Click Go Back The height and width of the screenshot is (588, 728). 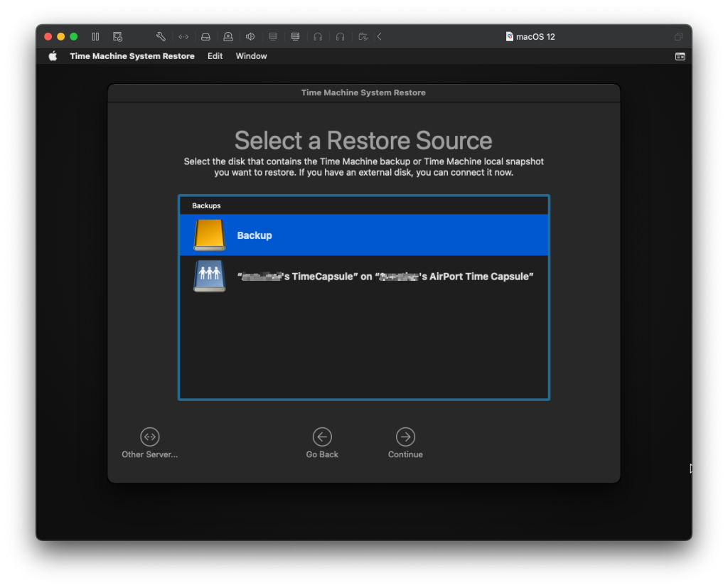[x=322, y=444]
